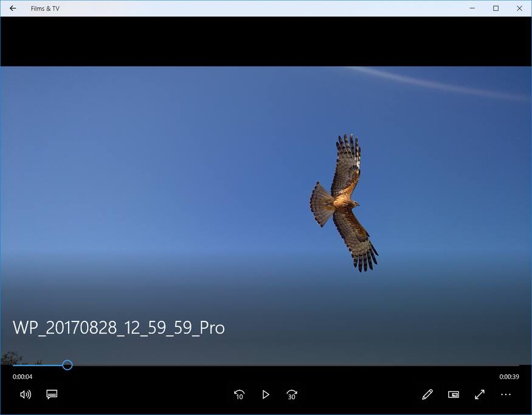Switch to mini view mode
Image resolution: width=532 pixels, height=415 pixels.
click(454, 394)
